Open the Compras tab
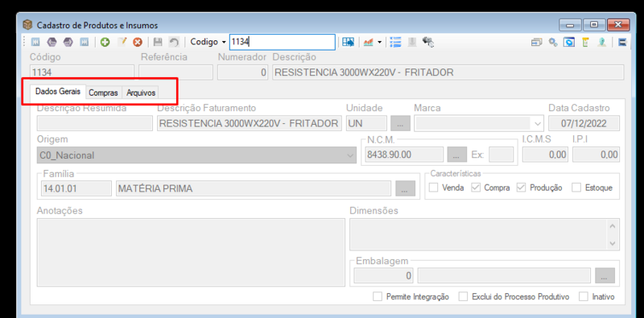Image resolution: width=644 pixels, height=318 pixels. [x=104, y=93]
